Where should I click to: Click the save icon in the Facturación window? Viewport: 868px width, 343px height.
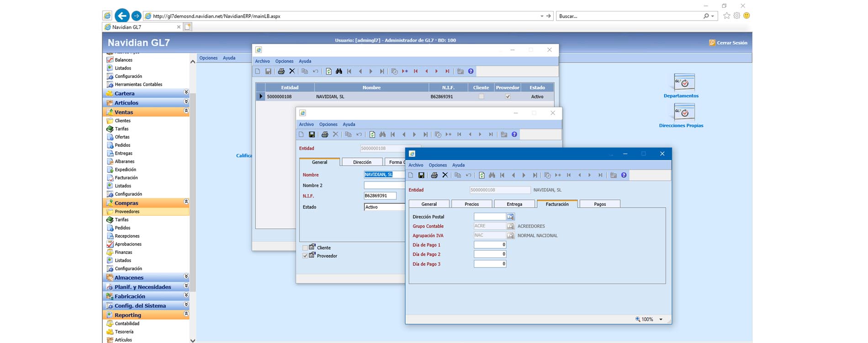421,175
